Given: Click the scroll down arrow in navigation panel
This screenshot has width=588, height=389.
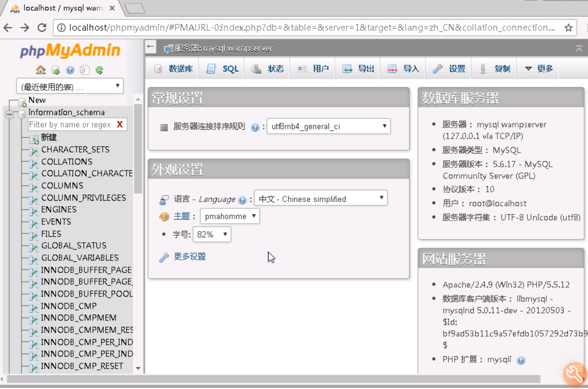Looking at the screenshot, I should 138,368.
